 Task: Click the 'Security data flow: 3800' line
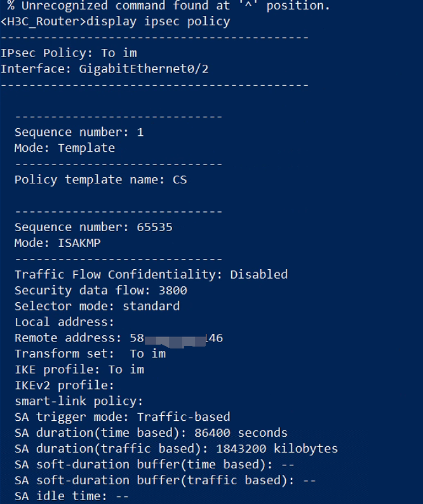100,290
